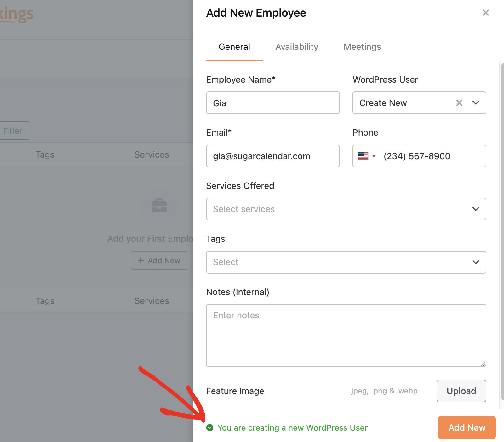Click the .jpeg, .png & .webp hint
This screenshot has width=504, height=442.
tap(383, 391)
